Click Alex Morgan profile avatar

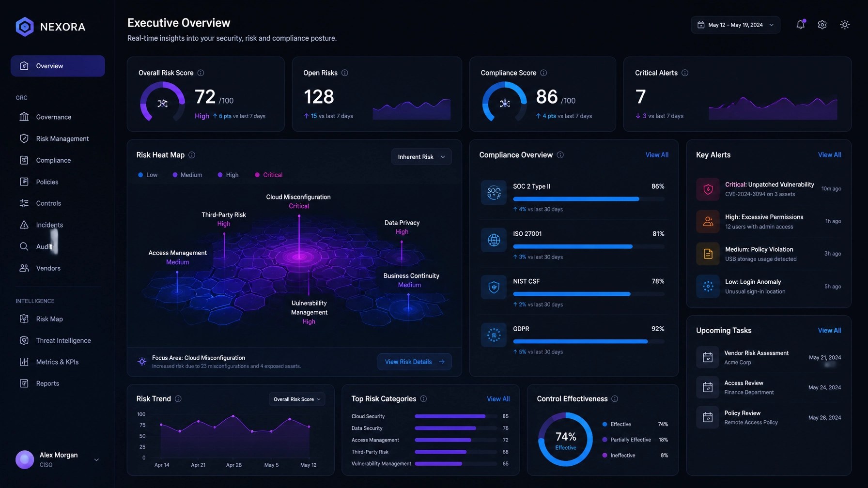(25, 460)
